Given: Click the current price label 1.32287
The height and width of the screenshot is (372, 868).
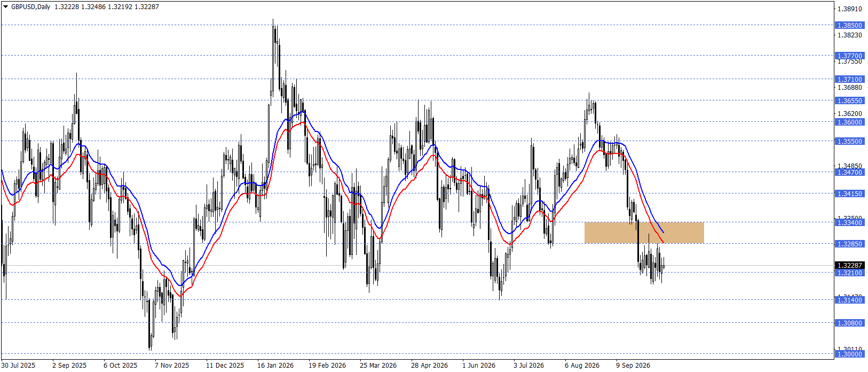Looking at the screenshot, I should pos(849,265).
